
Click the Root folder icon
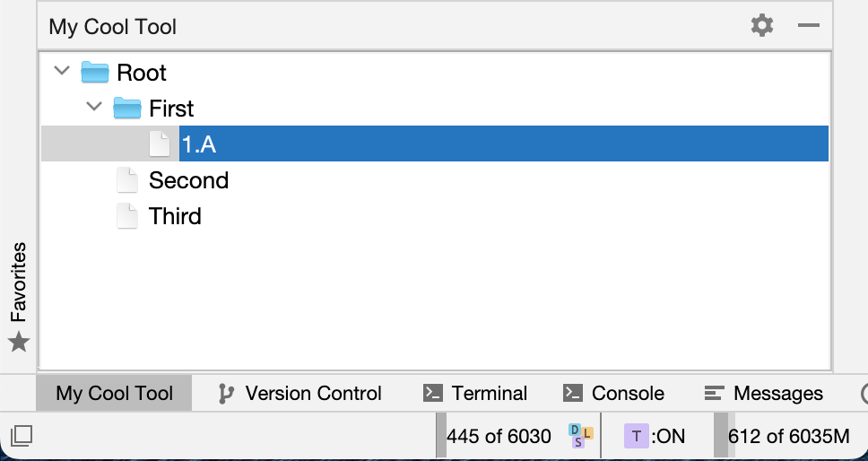click(95, 73)
